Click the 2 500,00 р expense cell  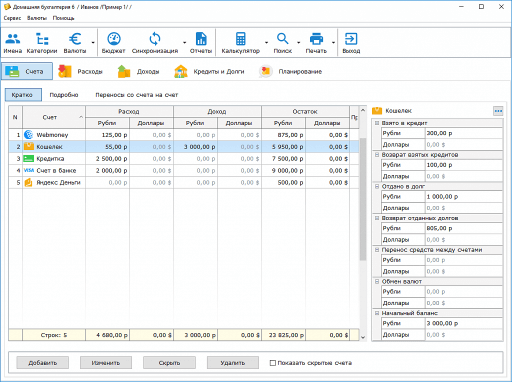point(107,159)
